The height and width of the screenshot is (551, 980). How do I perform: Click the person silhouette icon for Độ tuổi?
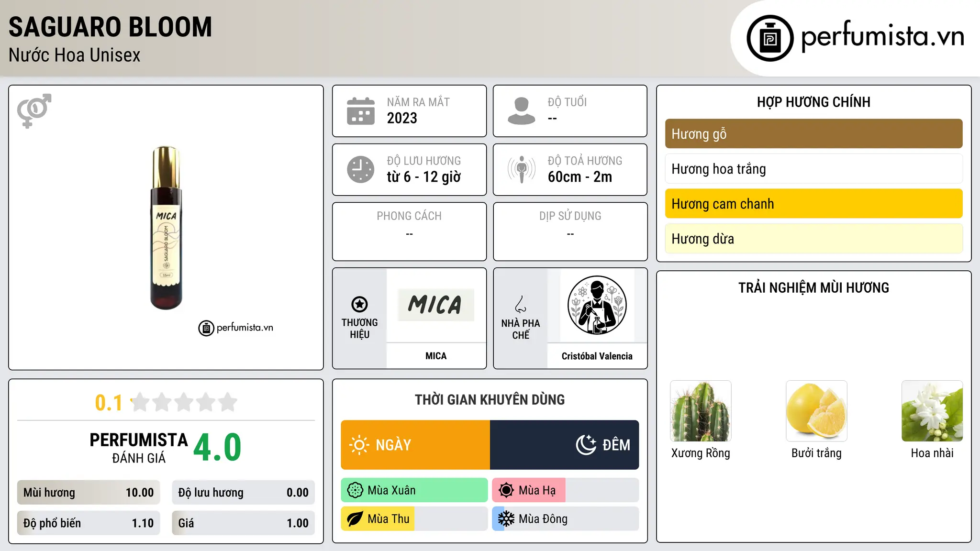(x=521, y=111)
